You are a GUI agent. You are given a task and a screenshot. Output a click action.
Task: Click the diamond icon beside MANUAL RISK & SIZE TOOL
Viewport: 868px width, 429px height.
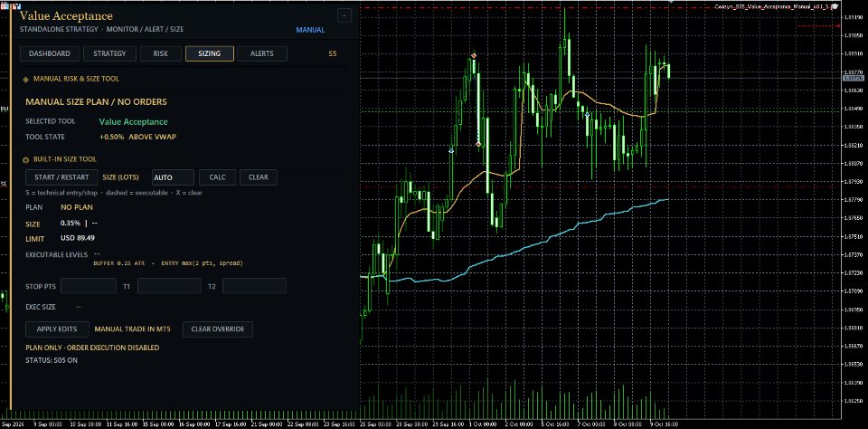click(25, 80)
